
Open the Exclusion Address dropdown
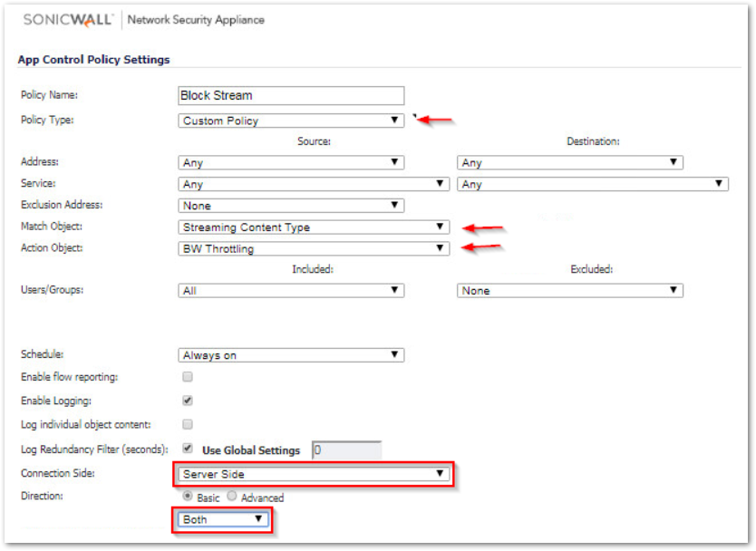(291, 206)
